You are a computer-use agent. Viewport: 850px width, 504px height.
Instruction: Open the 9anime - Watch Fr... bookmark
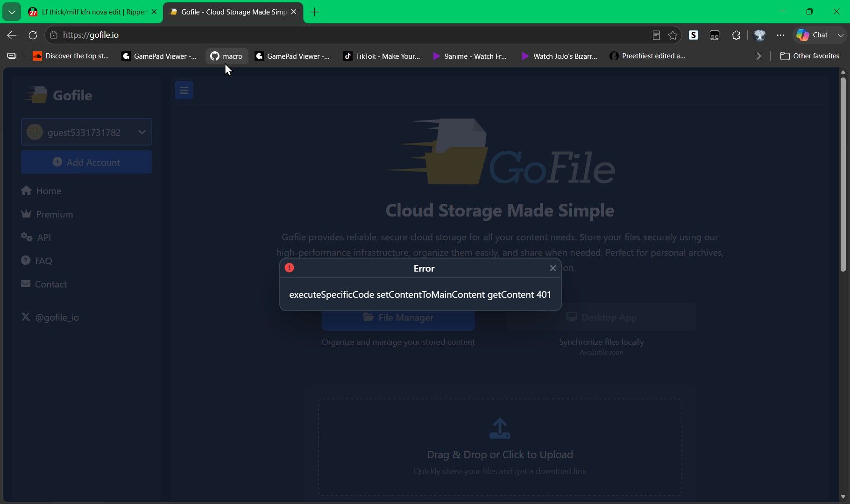[x=470, y=56]
